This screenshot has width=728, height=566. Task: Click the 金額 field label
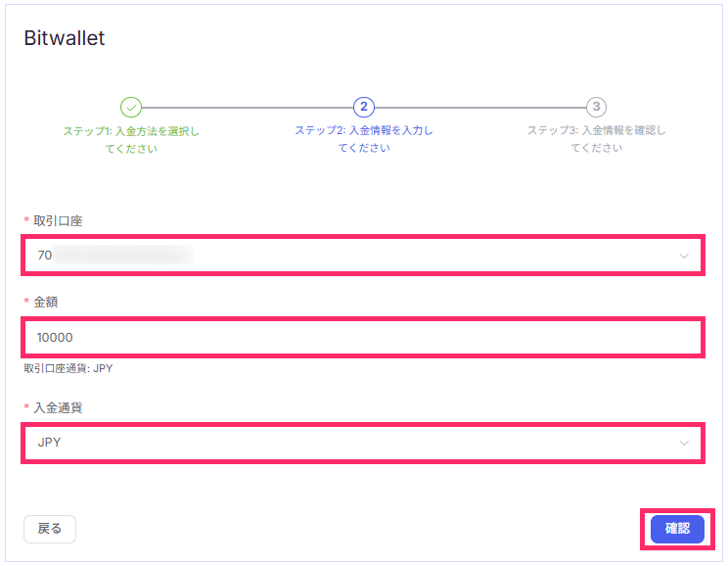click(x=45, y=302)
